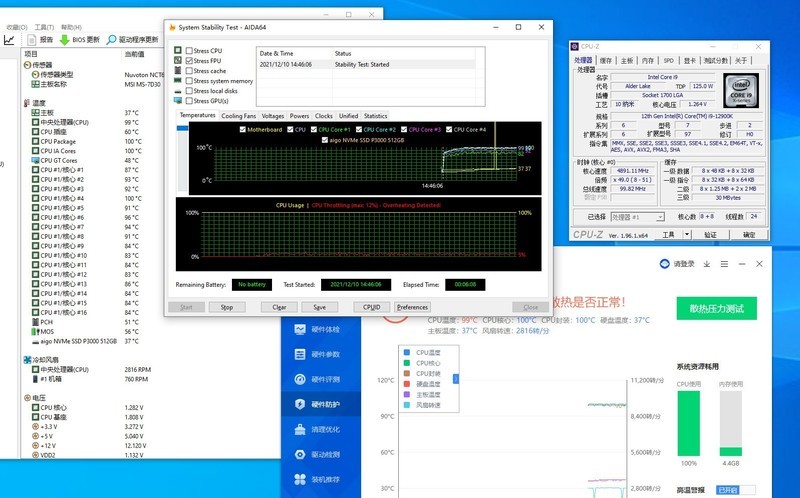Click the 请登录 avatar icon

pyautogui.click(x=664, y=264)
